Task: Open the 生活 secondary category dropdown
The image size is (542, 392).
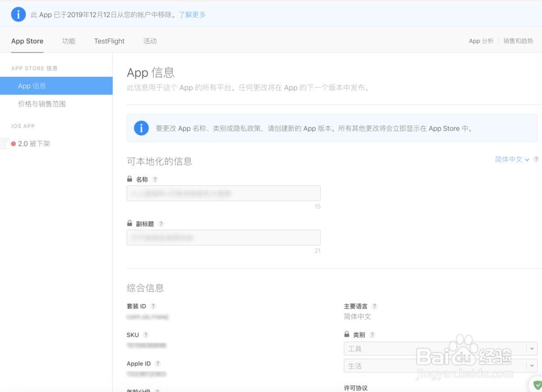Action: (441, 366)
